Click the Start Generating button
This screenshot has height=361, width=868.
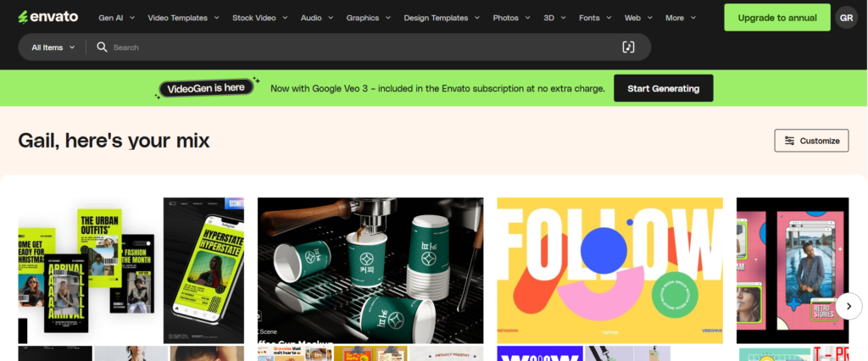(663, 88)
